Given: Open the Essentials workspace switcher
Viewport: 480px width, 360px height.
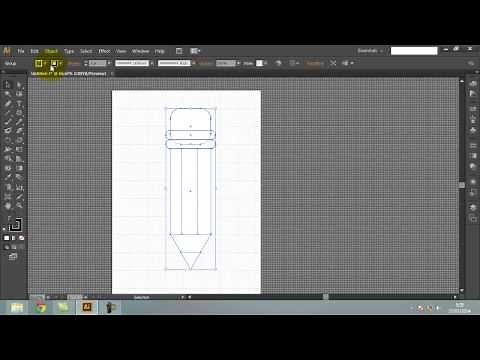Looking at the screenshot, I should click(370, 51).
